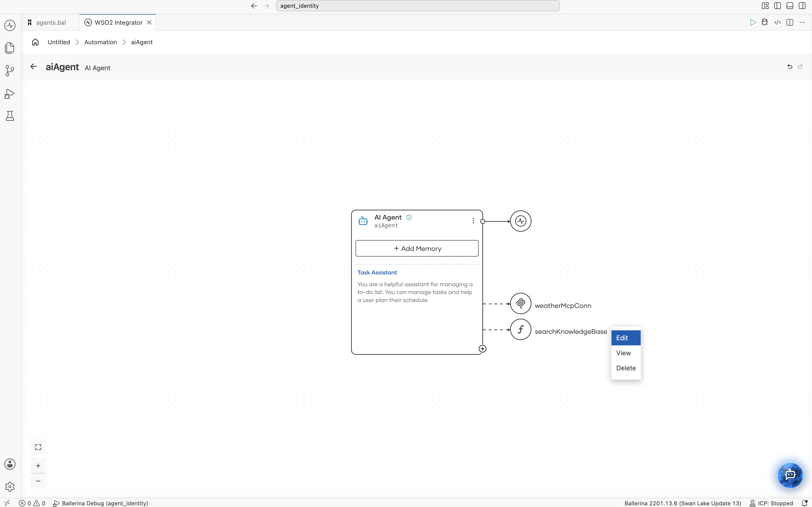Toggle the secondary side bar layout

(802, 6)
